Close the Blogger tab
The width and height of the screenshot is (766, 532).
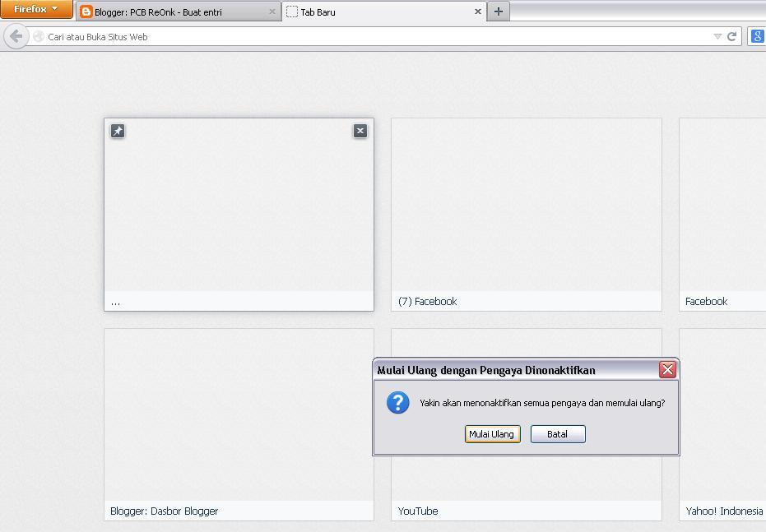click(272, 12)
